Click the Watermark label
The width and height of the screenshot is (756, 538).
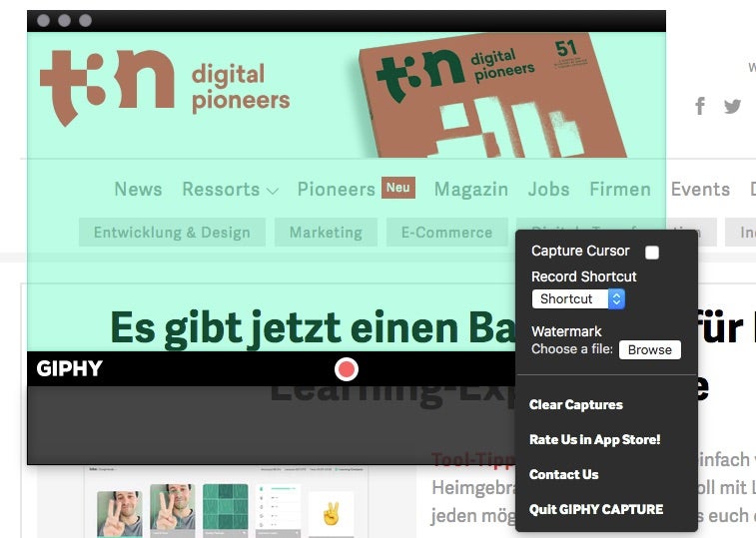click(x=566, y=331)
